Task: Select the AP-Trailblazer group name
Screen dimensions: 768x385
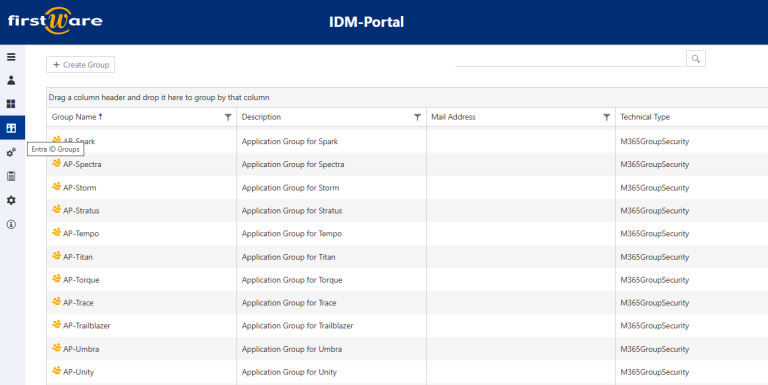Action: point(87,326)
